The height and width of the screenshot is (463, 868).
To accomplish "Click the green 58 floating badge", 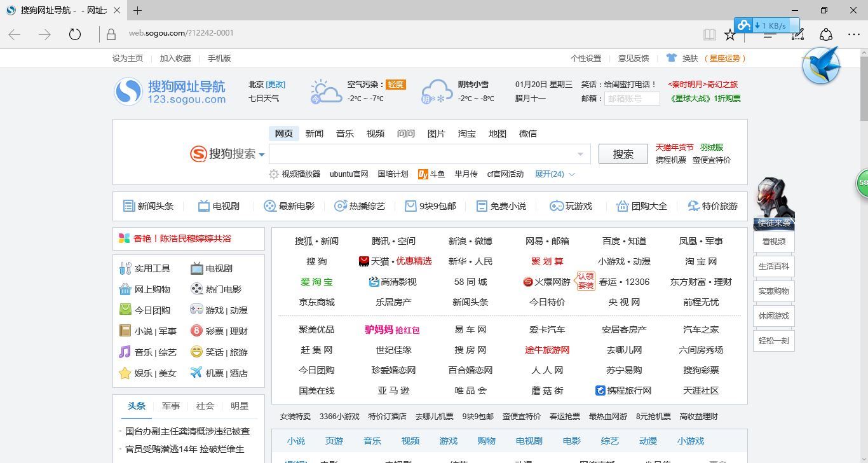I will (862, 183).
